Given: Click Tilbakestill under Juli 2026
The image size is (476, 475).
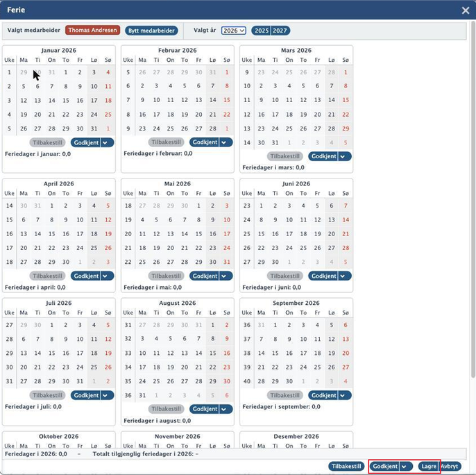Looking at the screenshot, I should pyautogui.click(x=47, y=395).
